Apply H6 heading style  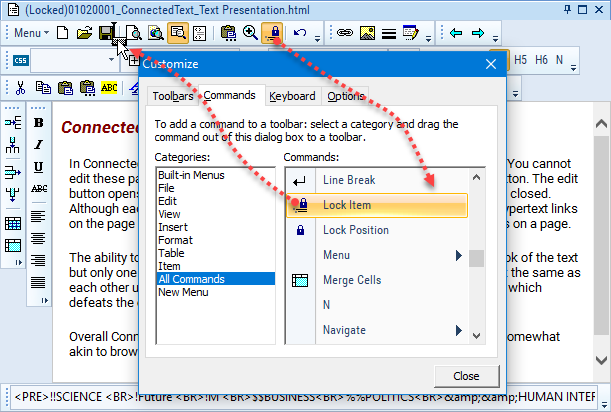(x=541, y=60)
